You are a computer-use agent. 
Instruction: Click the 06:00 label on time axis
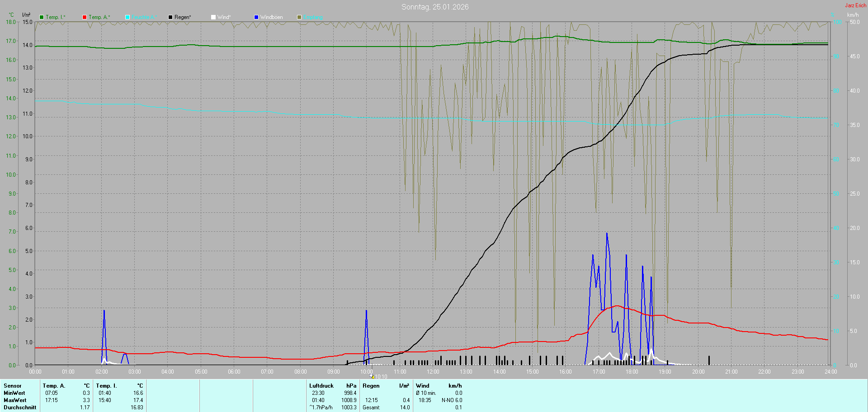click(234, 372)
